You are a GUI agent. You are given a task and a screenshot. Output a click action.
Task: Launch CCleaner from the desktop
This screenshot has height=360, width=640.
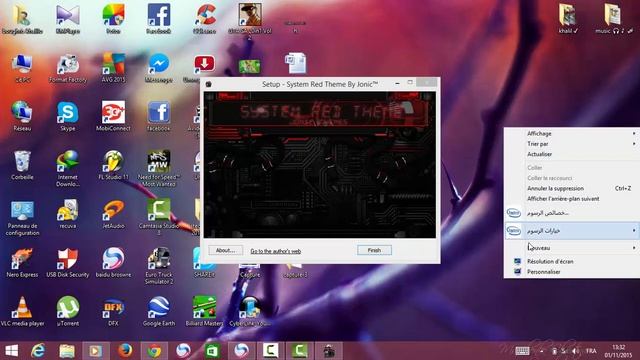point(204,19)
